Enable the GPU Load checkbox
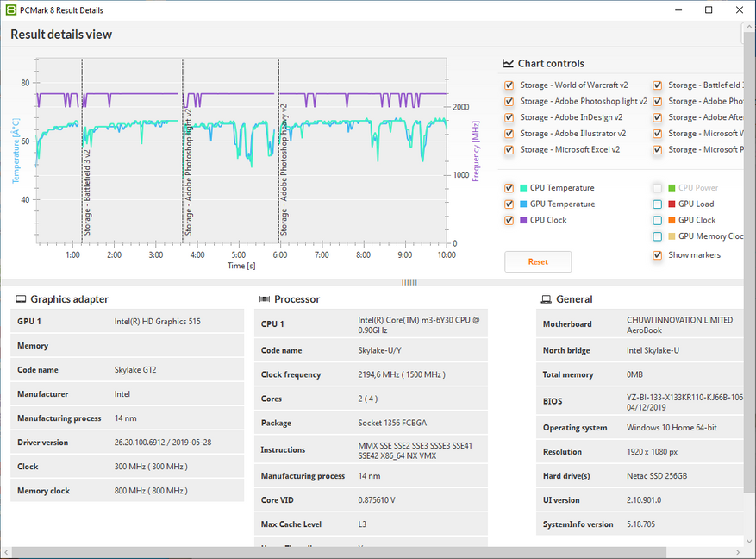The width and height of the screenshot is (756, 559). [658, 204]
